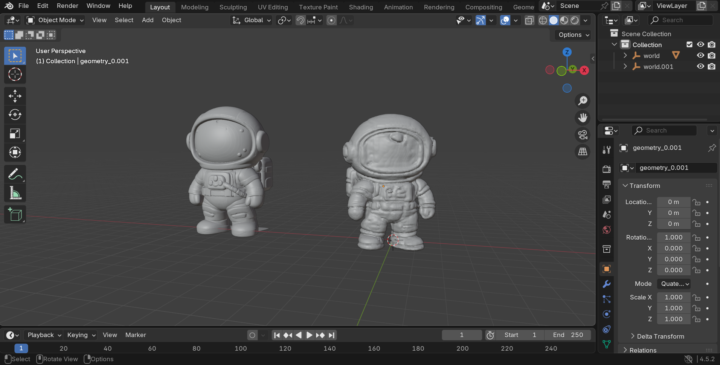Activate the Annotate pencil tool
The height and width of the screenshot is (365, 720).
[x=15, y=174]
